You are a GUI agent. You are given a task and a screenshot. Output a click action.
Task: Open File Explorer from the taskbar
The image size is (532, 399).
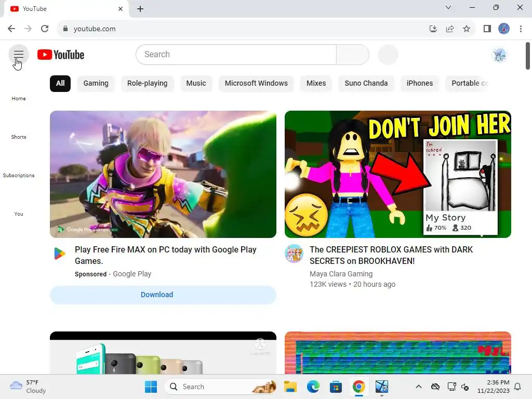(290, 387)
